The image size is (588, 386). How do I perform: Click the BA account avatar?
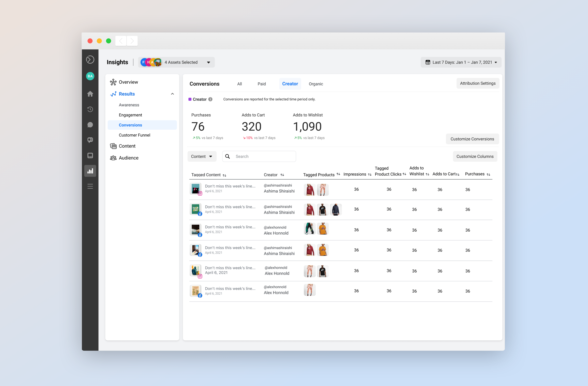pos(90,76)
